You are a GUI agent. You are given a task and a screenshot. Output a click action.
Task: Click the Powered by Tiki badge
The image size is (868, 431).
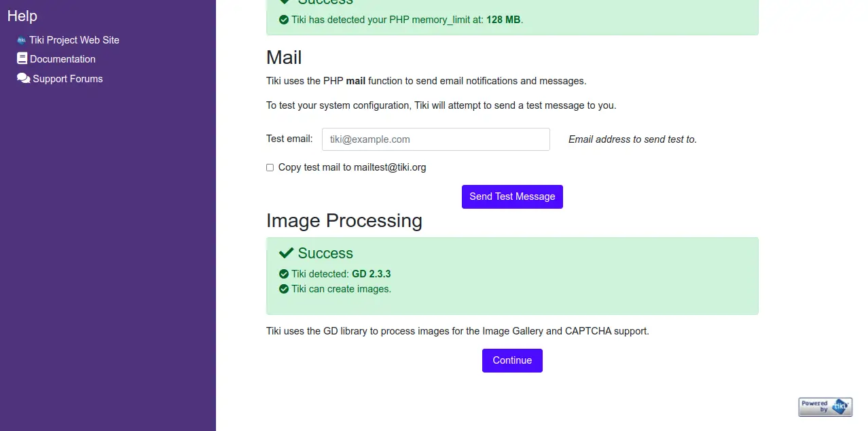pyautogui.click(x=825, y=407)
